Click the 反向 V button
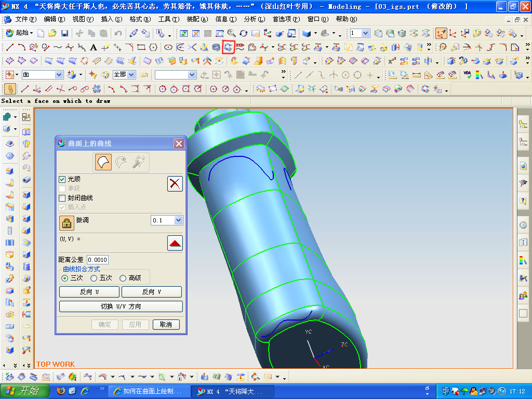Image resolution: width=532 pixels, height=399 pixels. coord(152,292)
